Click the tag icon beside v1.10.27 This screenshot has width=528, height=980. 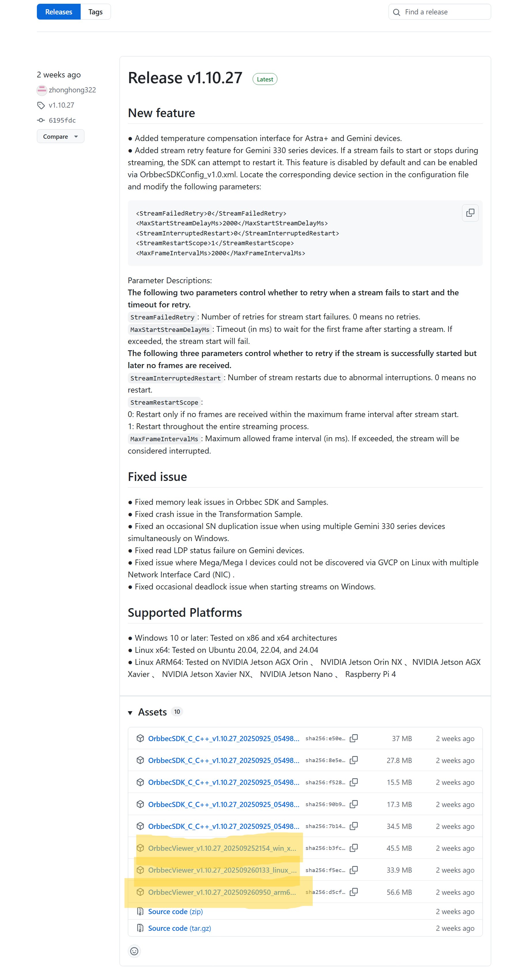pyautogui.click(x=41, y=105)
